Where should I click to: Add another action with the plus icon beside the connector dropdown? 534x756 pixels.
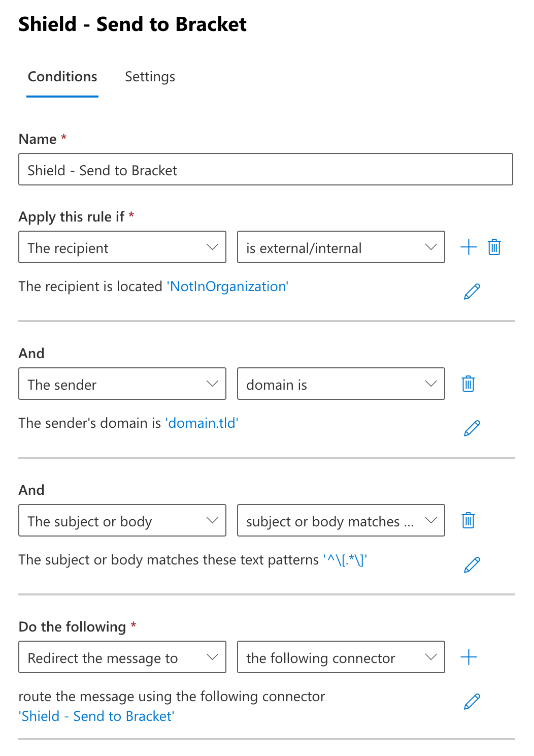pos(469,657)
